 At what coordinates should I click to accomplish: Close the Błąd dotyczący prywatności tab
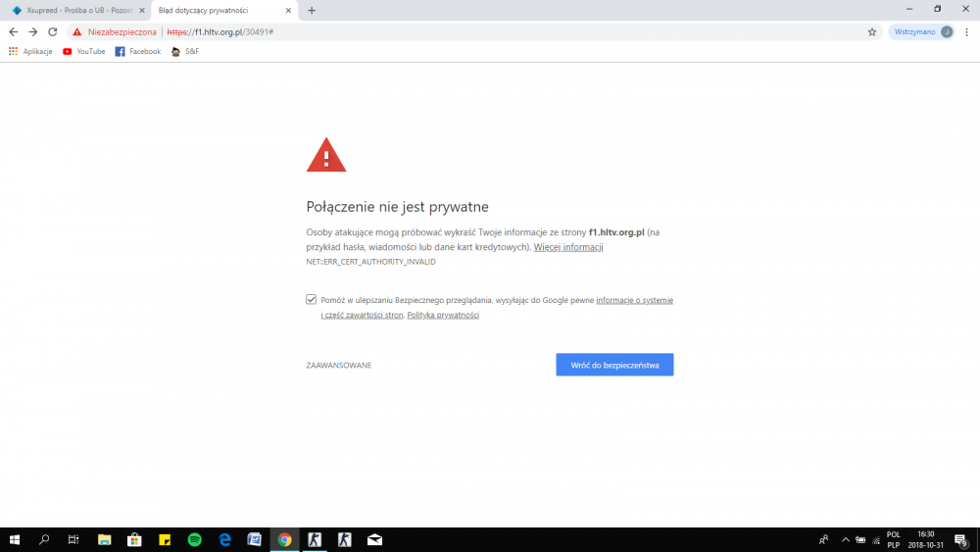click(x=288, y=10)
